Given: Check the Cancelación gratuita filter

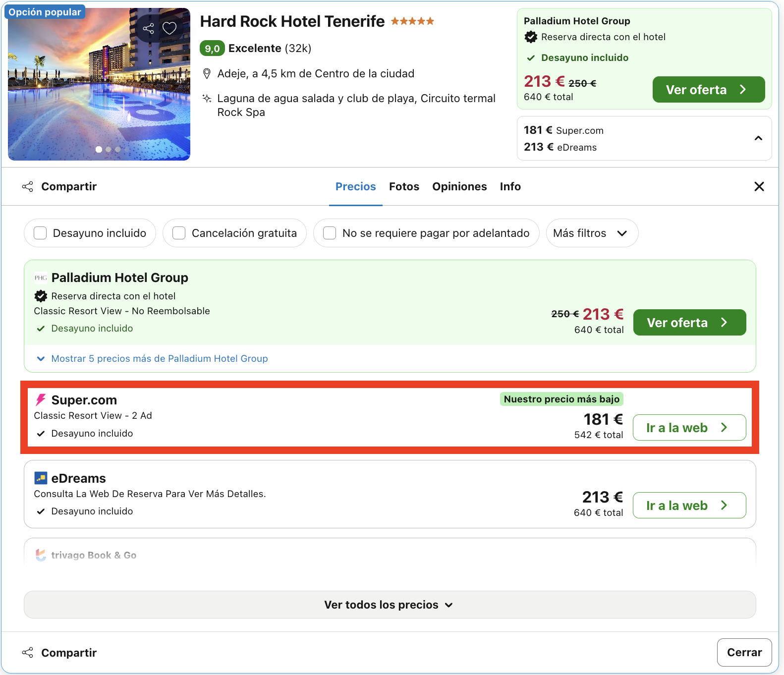Looking at the screenshot, I should (x=179, y=233).
